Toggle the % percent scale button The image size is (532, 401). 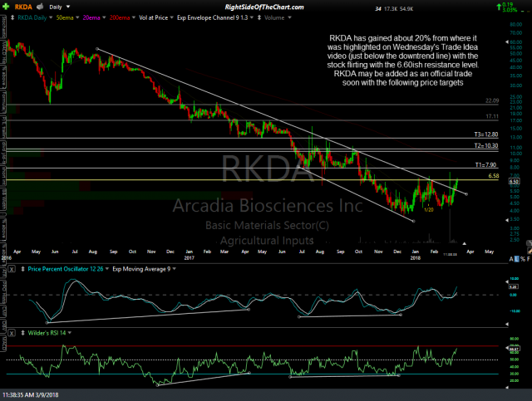(523, 259)
